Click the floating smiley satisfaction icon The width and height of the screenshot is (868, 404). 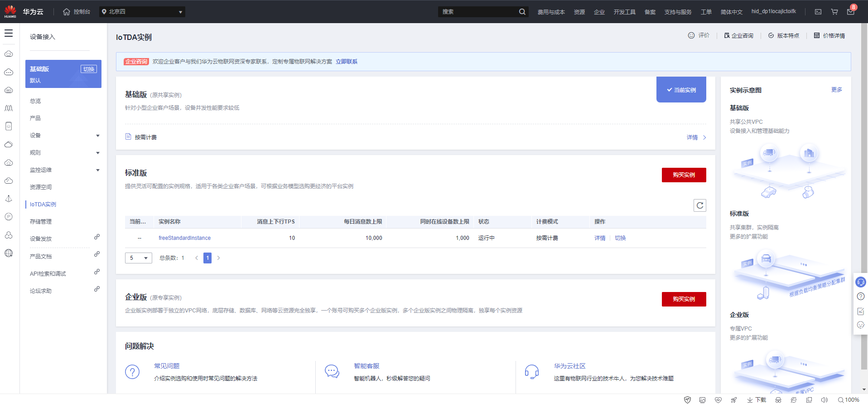pyautogui.click(x=861, y=325)
